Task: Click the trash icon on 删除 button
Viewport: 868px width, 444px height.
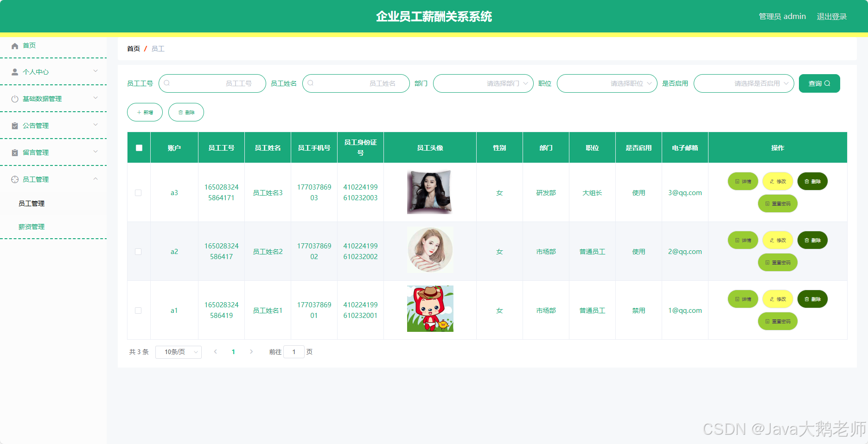Action: (x=180, y=112)
